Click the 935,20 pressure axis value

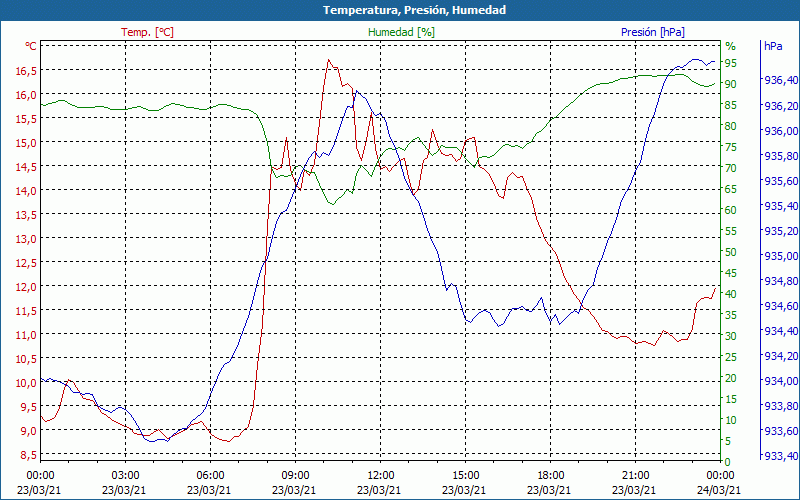pyautogui.click(x=781, y=231)
